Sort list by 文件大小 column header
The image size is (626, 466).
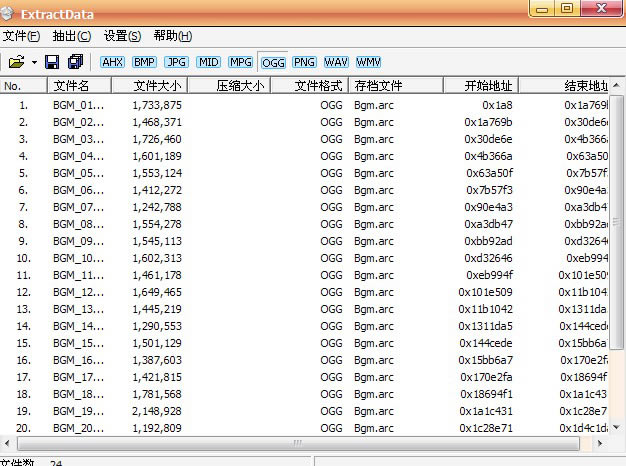(157, 86)
